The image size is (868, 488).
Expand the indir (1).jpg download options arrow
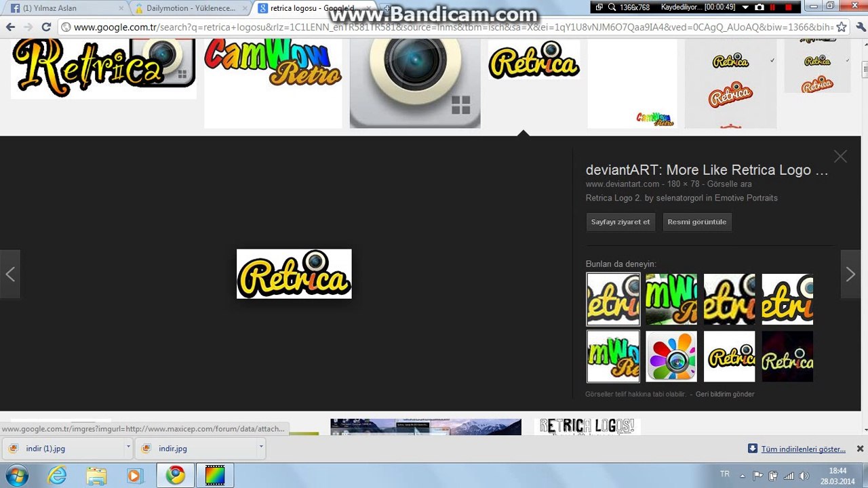click(127, 449)
